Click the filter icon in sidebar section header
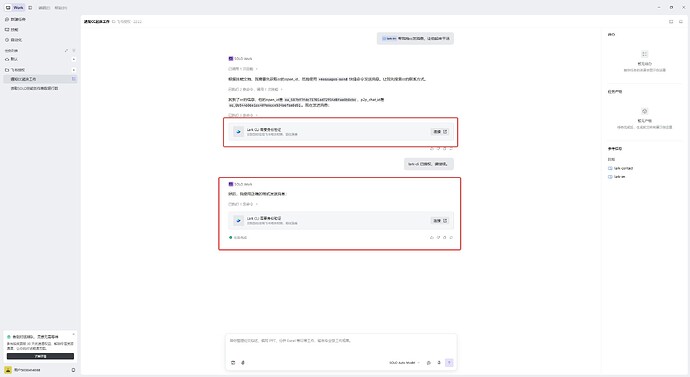This screenshot has height=377, width=690. (73, 50)
